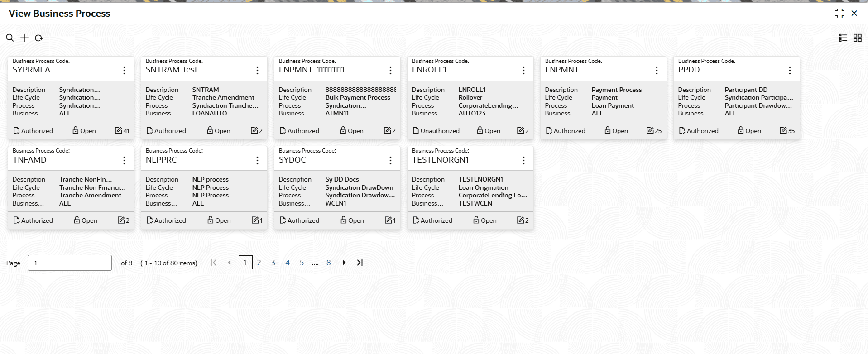
Task: Collapse the View Business Process window
Action: (840, 14)
